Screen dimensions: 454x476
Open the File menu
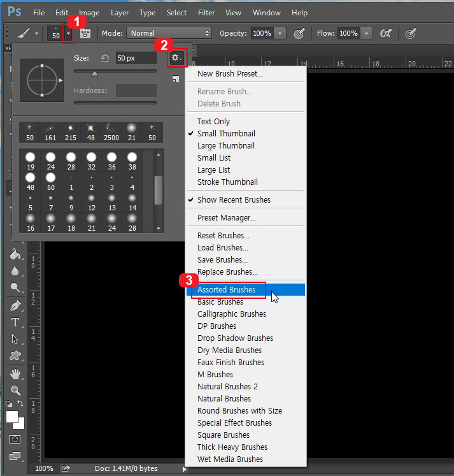pyautogui.click(x=39, y=13)
